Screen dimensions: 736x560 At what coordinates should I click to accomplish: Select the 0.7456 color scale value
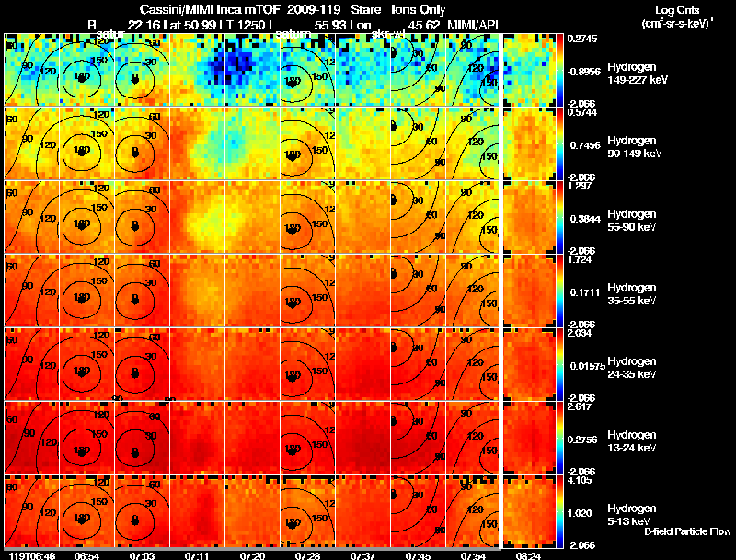pyautogui.click(x=584, y=145)
